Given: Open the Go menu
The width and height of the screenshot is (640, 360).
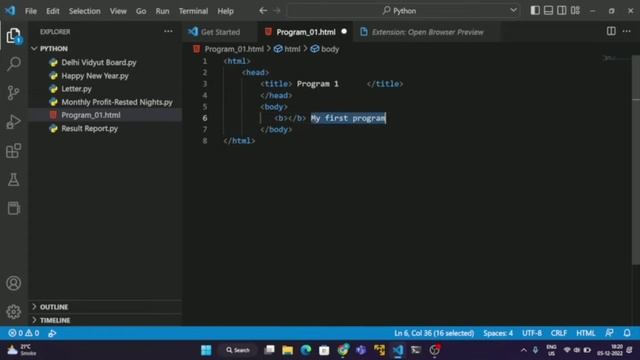Looking at the screenshot, I should [141, 11].
